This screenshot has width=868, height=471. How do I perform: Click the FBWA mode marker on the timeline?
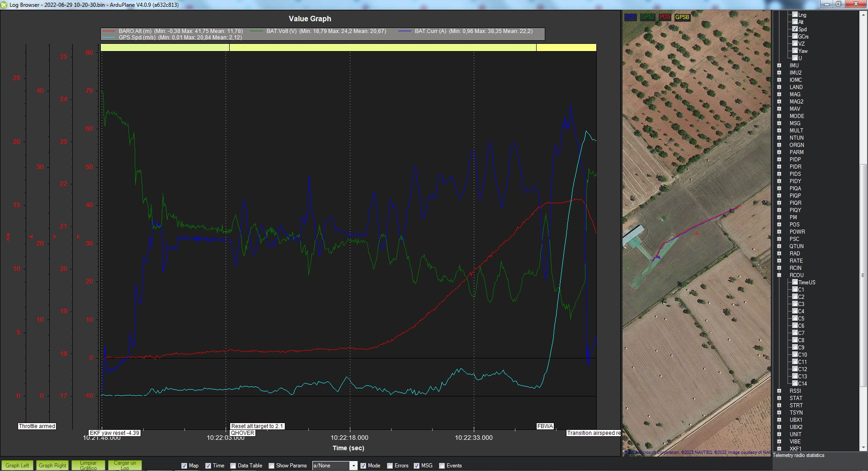pyautogui.click(x=545, y=426)
